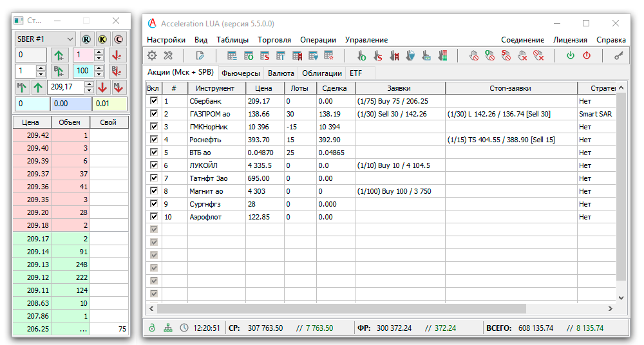Viewport: 644px width, 345px height.
Task: Open the Лицензия menu
Action: (570, 40)
